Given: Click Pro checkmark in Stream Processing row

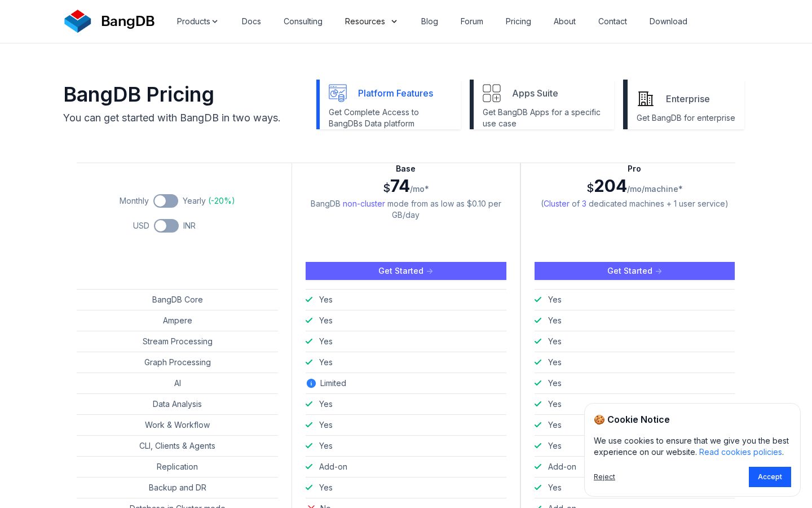Looking at the screenshot, I should pos(538,341).
